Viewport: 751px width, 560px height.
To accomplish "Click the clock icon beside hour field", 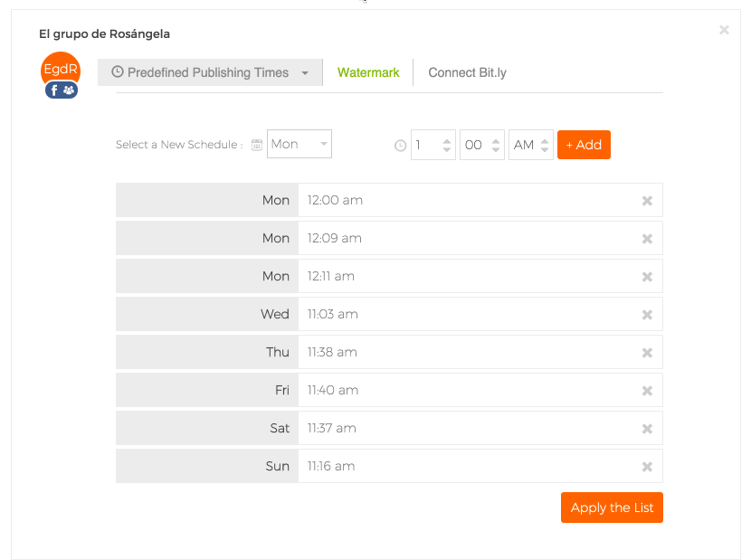I will [x=401, y=145].
